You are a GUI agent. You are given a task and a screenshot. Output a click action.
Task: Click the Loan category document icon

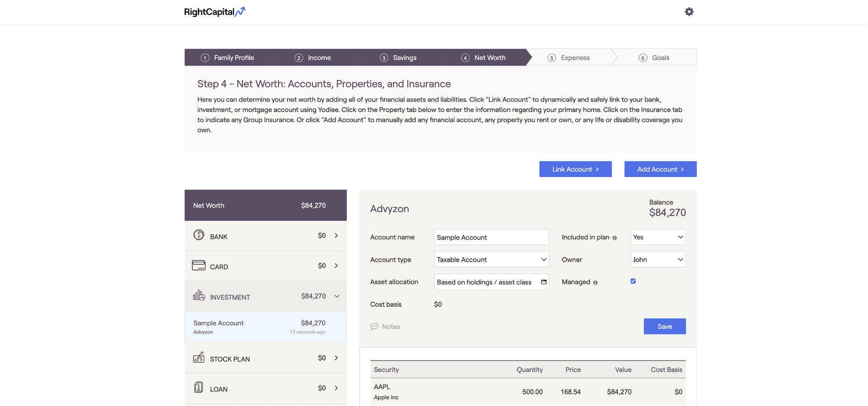(198, 387)
